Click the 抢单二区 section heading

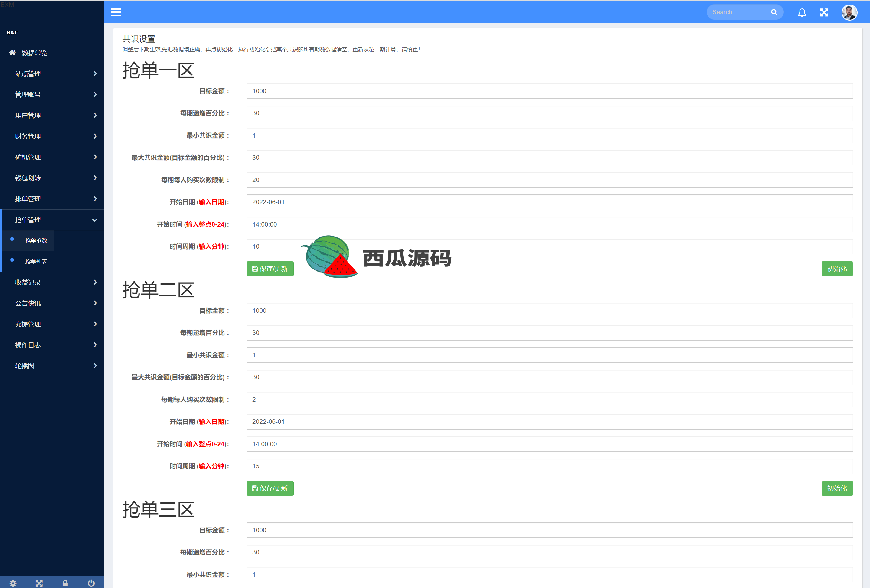(x=158, y=290)
